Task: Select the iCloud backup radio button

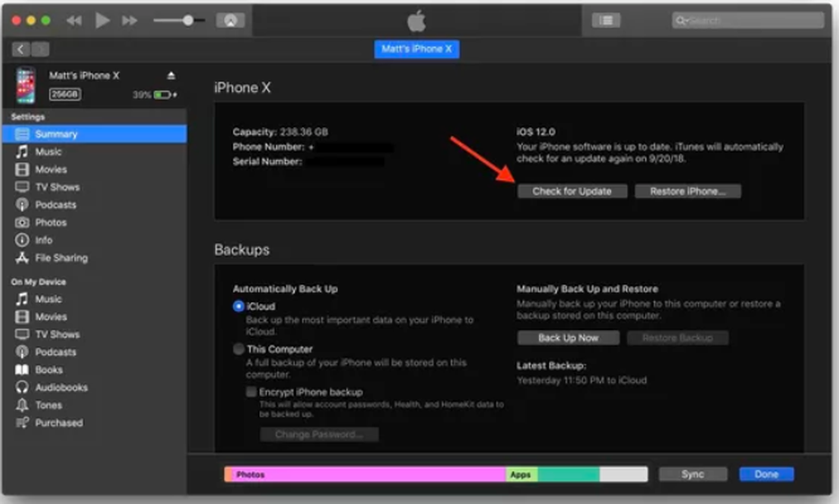Action: coord(239,306)
